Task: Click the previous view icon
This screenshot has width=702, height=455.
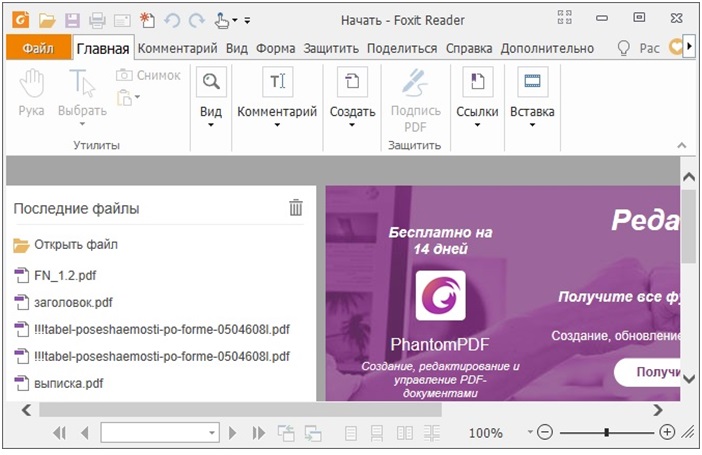Action: tap(286, 433)
